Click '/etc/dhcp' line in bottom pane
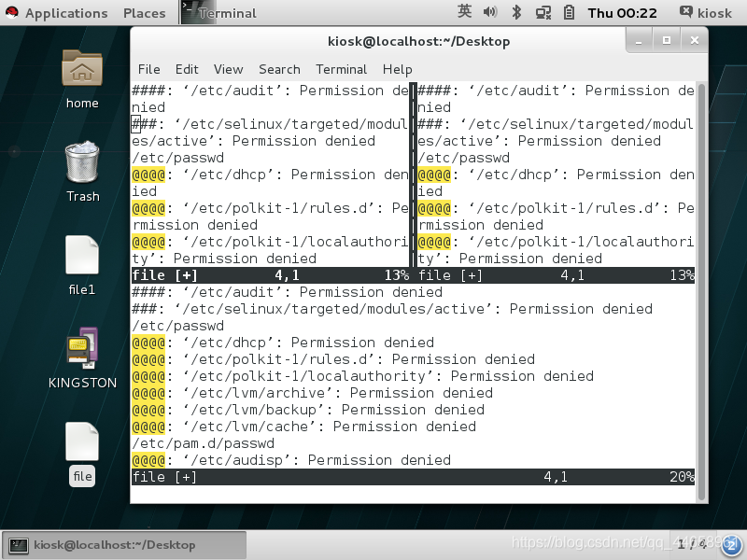The image size is (747, 560). coord(283,343)
